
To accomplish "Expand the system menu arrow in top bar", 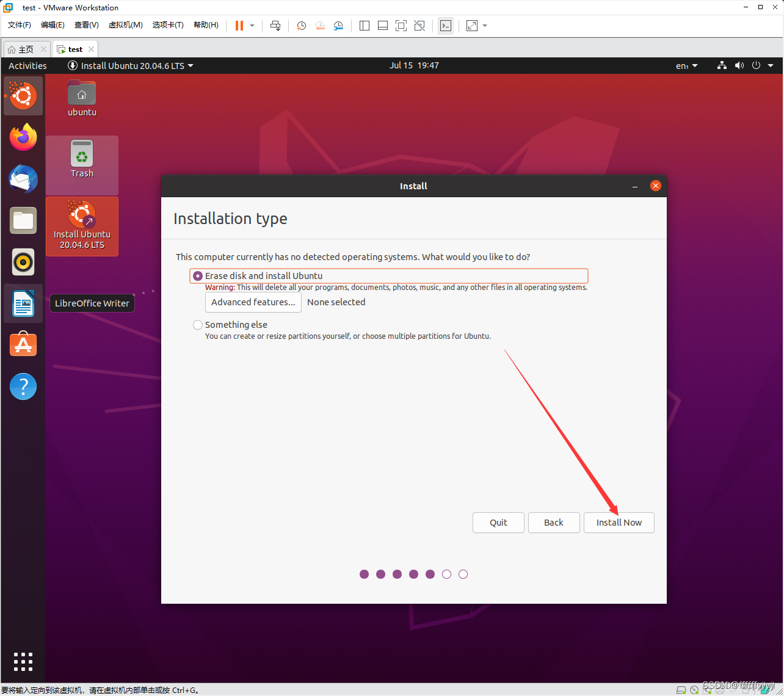I will [x=771, y=65].
